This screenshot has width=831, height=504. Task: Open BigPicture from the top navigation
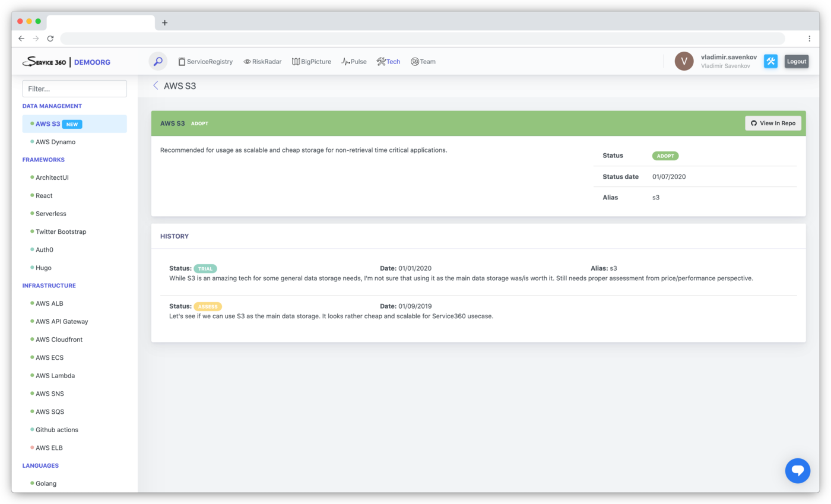tap(312, 62)
